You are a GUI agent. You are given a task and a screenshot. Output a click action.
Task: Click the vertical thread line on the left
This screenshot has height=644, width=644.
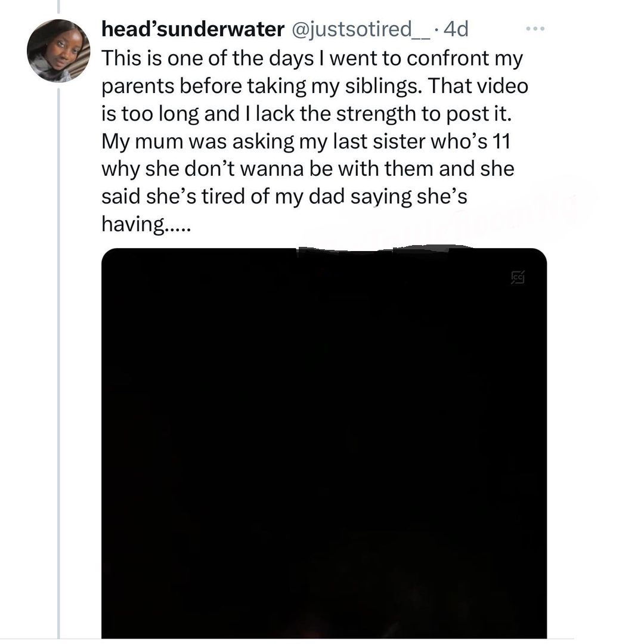(58, 358)
